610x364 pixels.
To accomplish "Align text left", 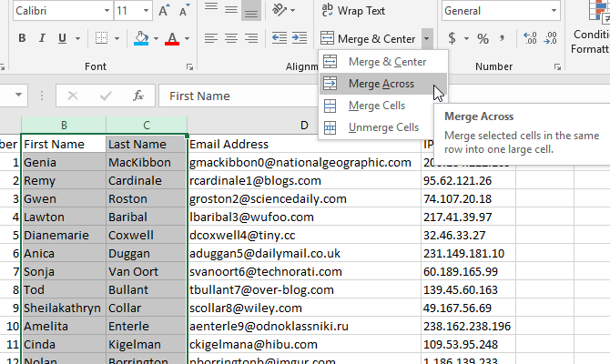I will [x=211, y=38].
